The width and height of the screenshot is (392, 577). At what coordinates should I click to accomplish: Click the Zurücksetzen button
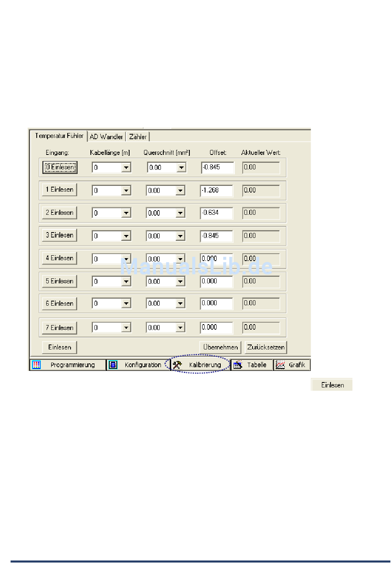coord(266,347)
